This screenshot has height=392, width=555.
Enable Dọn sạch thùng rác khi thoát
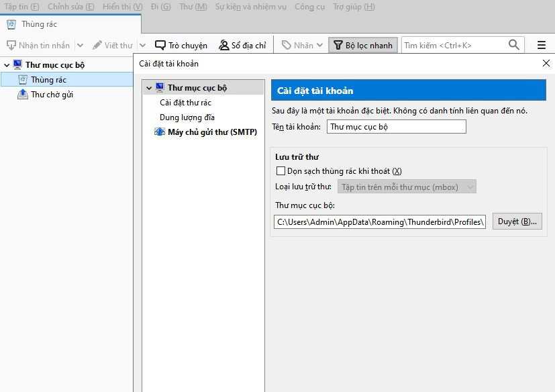coord(281,171)
